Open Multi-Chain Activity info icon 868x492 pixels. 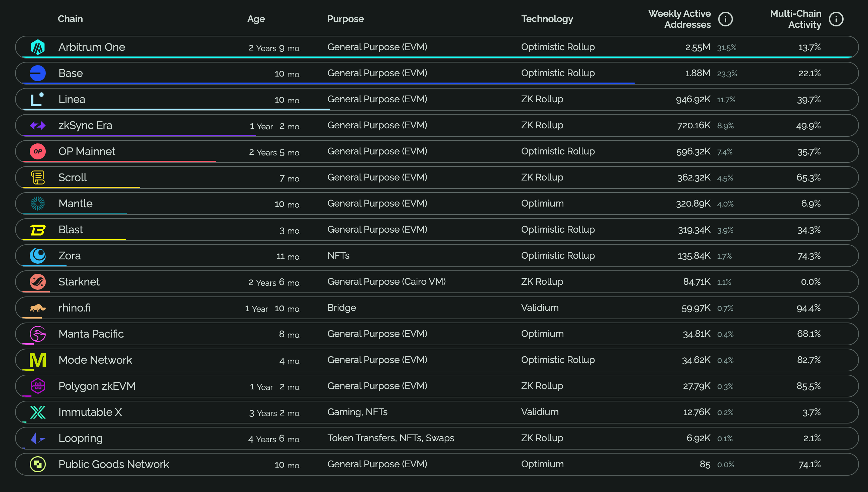coord(836,19)
